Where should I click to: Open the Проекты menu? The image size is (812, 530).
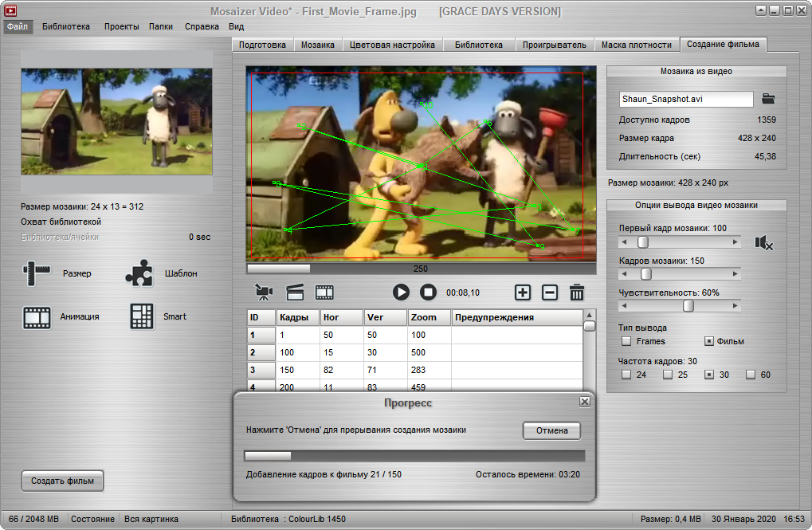click(x=121, y=26)
